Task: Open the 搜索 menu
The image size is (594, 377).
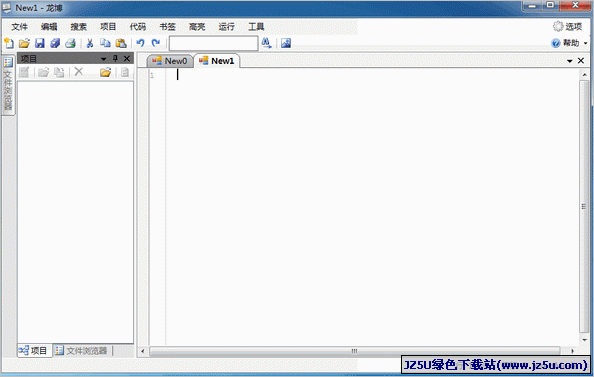Action: [78, 27]
